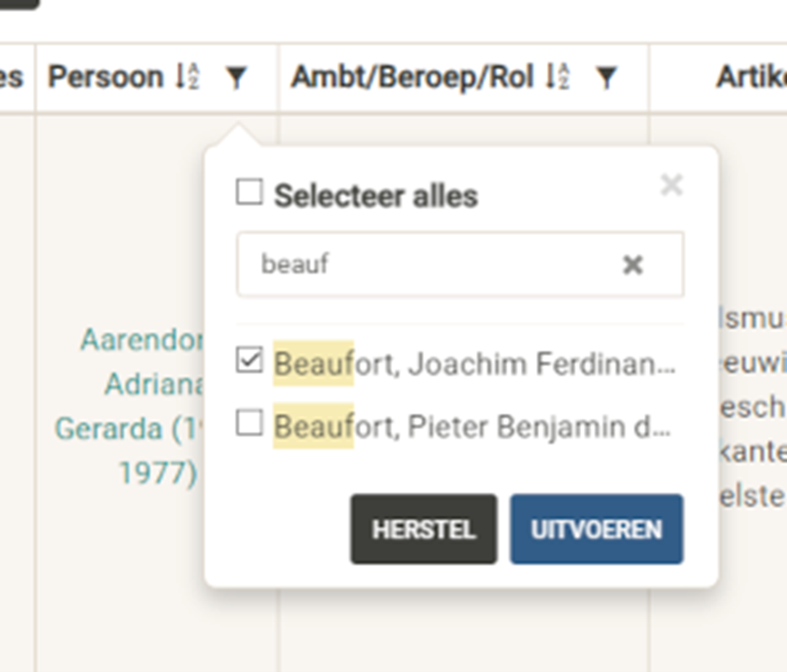Click the Ambt/Beroep/Rol column header label
787x672 pixels.
click(x=412, y=78)
